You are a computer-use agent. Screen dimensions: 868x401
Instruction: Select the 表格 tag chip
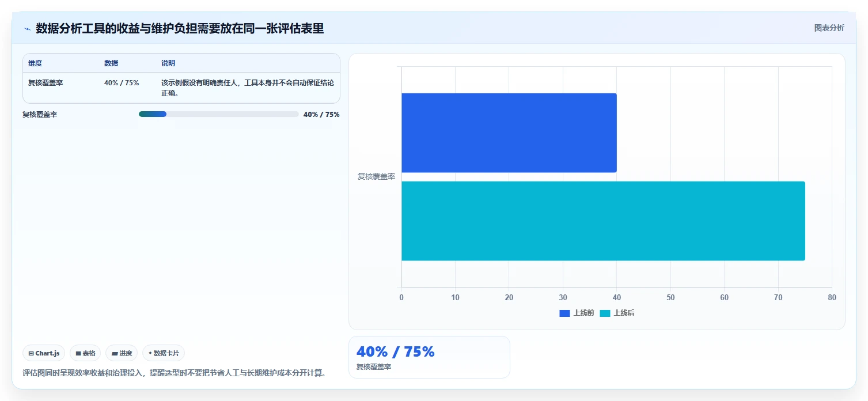click(85, 353)
